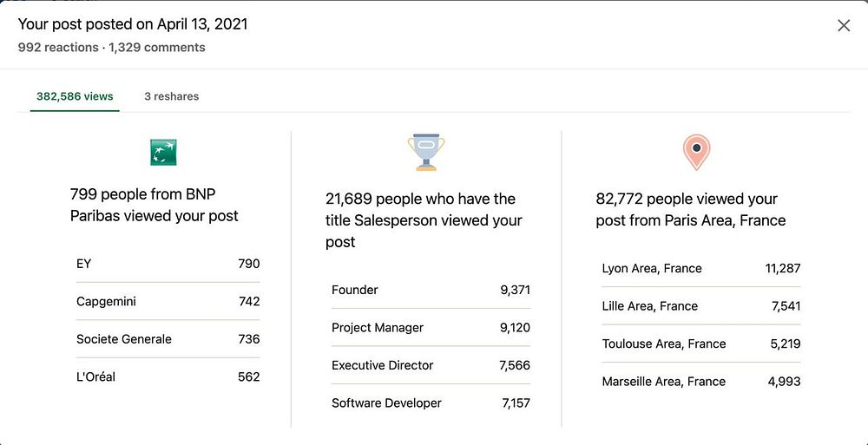The width and height of the screenshot is (868, 445).
Task: Click the Founder job title row
Action: (431, 290)
